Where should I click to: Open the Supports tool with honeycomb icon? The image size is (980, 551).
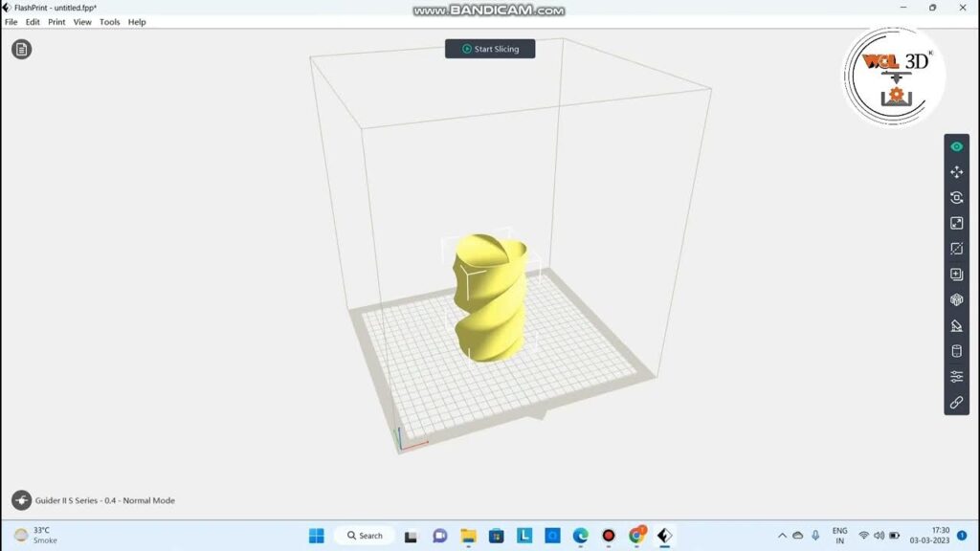(956, 298)
